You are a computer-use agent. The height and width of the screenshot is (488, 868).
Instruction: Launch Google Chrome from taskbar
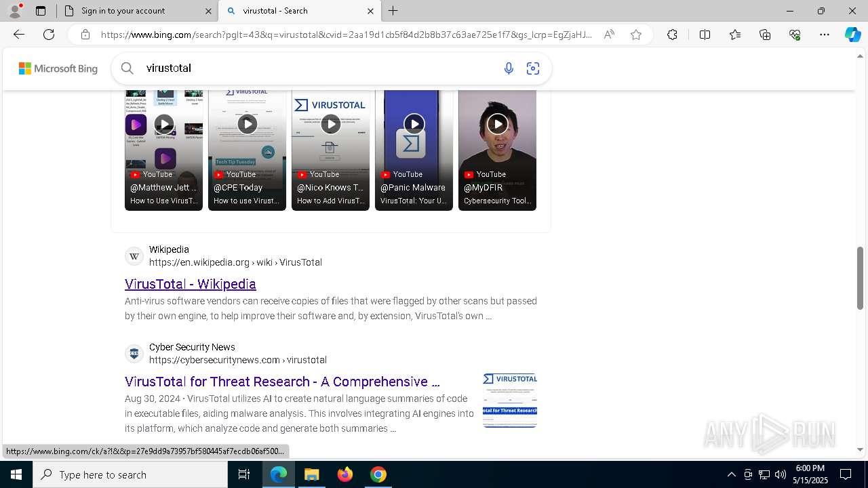(378, 474)
